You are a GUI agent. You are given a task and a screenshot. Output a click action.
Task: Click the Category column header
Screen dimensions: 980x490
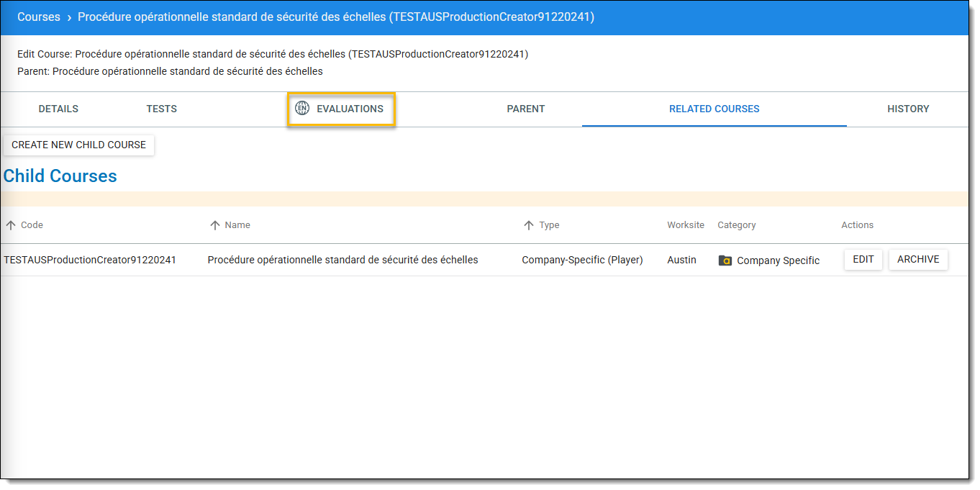point(736,225)
